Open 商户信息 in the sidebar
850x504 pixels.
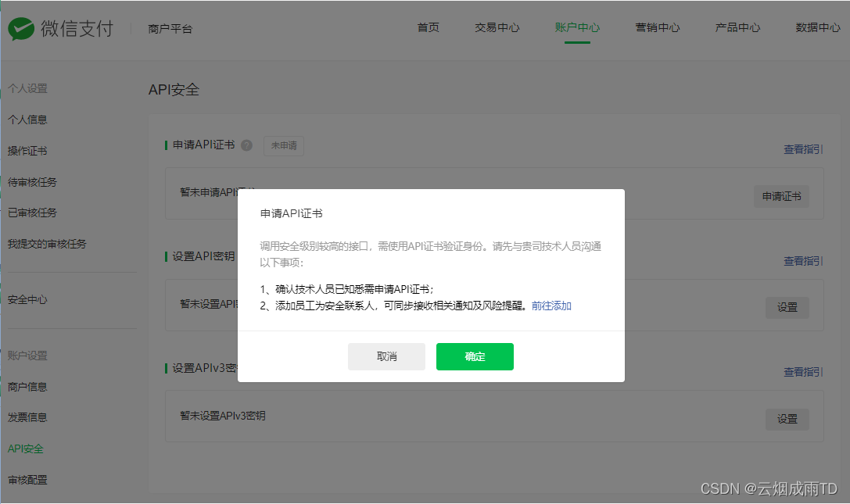[x=27, y=387]
